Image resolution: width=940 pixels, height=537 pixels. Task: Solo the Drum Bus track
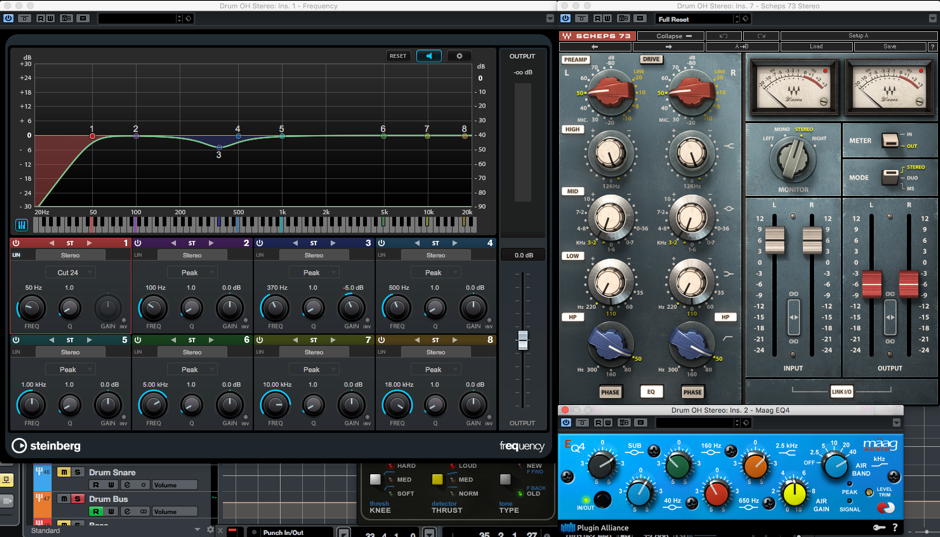[76, 499]
